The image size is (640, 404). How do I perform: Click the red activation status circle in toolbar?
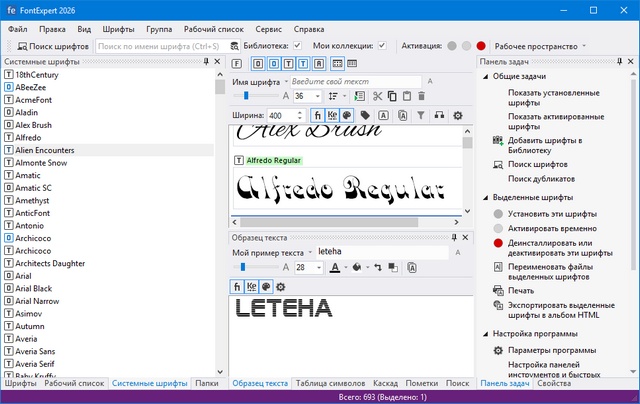tap(481, 46)
